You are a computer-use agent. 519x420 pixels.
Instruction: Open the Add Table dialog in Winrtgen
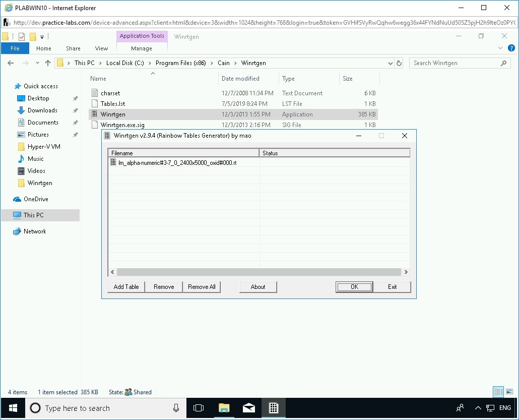pos(125,286)
